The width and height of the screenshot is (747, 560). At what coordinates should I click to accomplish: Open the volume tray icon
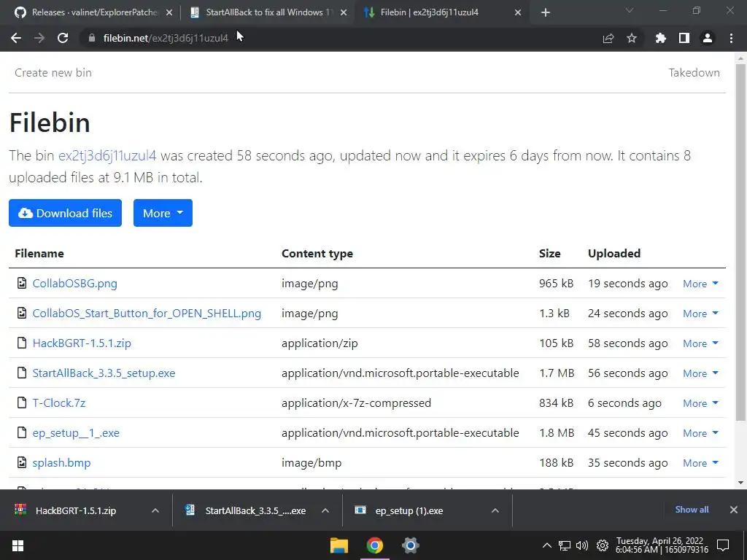[x=581, y=545]
